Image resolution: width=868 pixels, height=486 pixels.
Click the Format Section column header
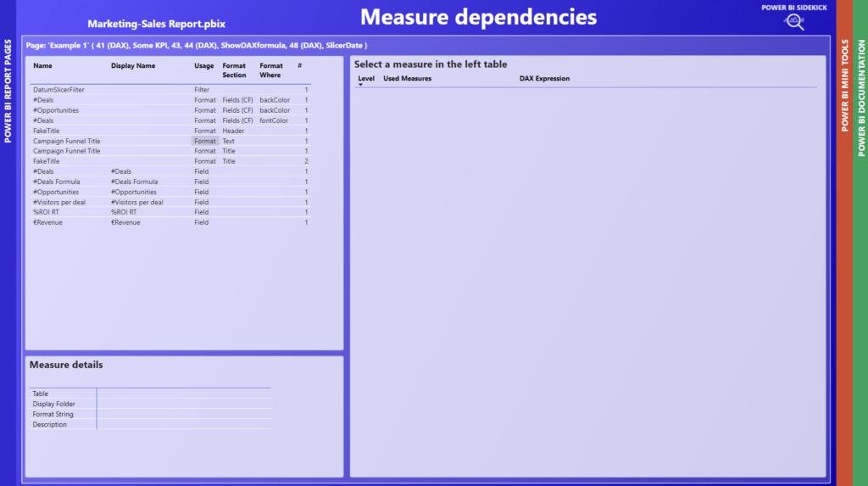coord(234,70)
